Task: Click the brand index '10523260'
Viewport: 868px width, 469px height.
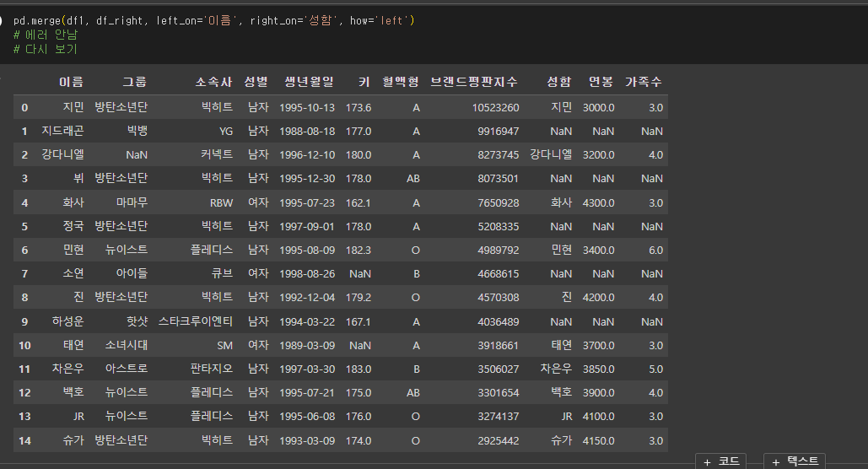Action: tap(495, 107)
